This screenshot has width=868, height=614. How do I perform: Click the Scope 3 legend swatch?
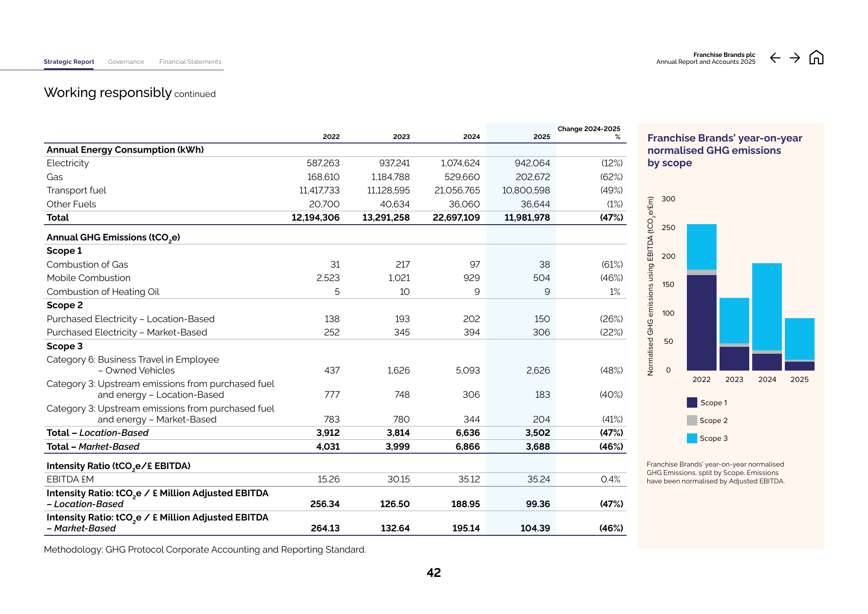(692, 438)
